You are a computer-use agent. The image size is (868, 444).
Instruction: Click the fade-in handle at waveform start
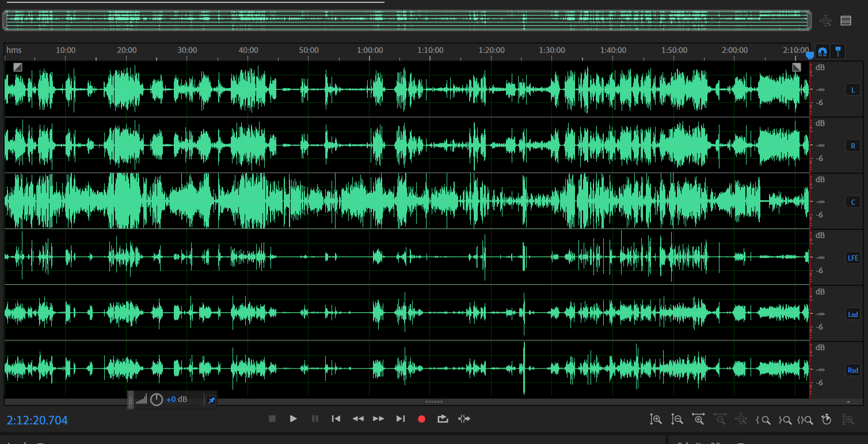pyautogui.click(x=18, y=67)
